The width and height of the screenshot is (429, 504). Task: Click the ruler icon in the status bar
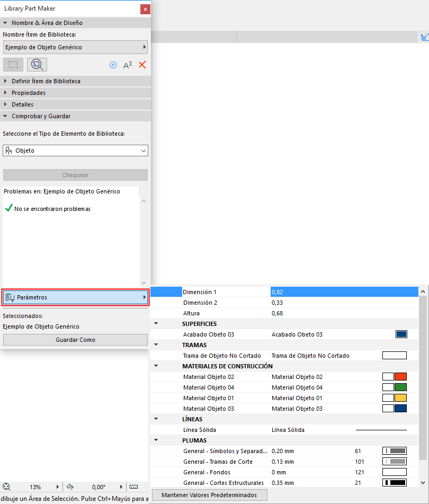(x=134, y=487)
